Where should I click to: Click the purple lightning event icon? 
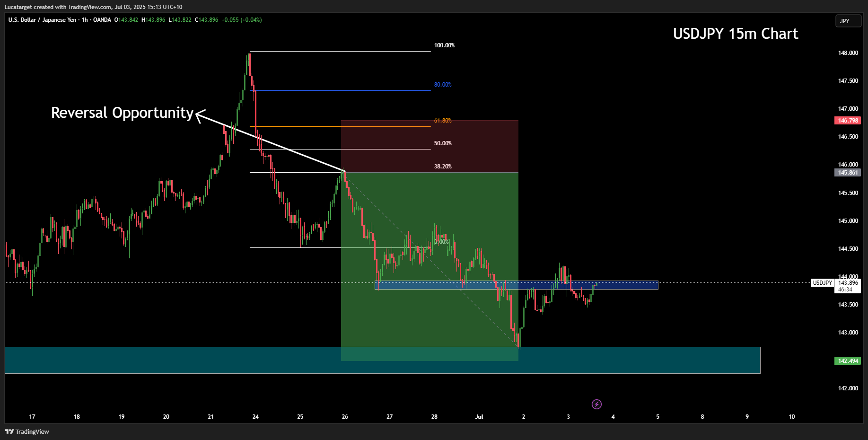tap(596, 404)
